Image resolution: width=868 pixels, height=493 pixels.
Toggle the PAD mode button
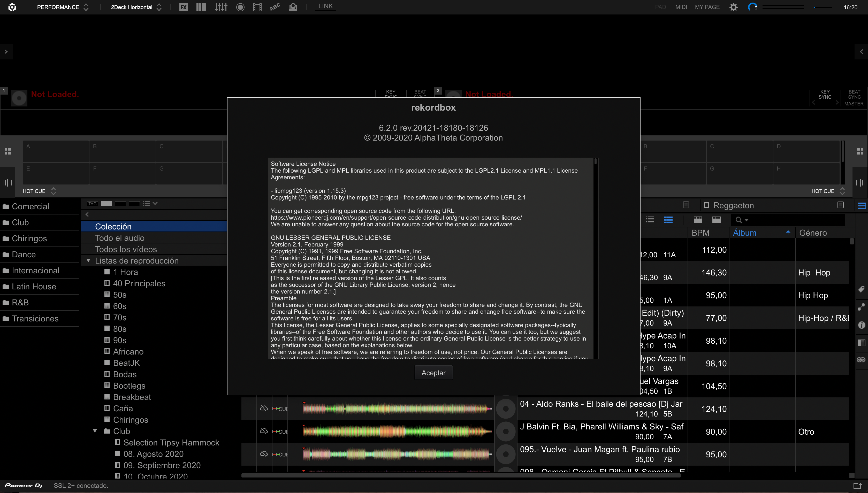tap(660, 7)
